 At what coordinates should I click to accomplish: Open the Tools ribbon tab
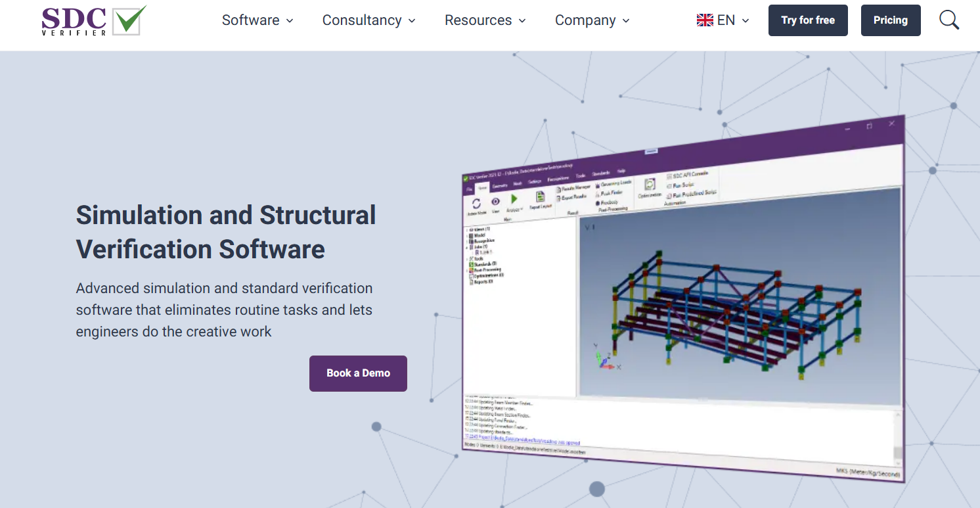[581, 175]
